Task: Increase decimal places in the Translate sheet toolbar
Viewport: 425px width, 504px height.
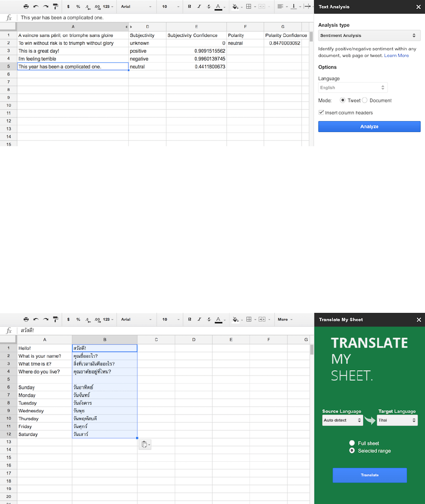Action: [97, 320]
